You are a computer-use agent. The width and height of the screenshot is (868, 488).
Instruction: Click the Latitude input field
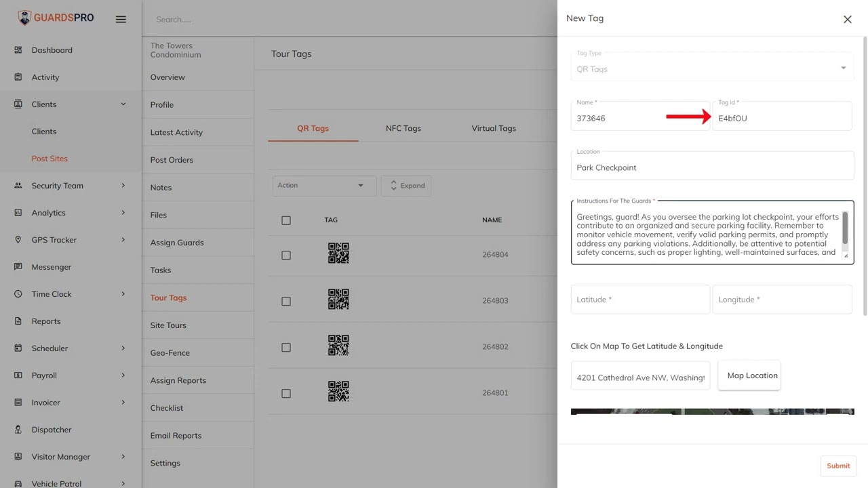[x=640, y=300]
